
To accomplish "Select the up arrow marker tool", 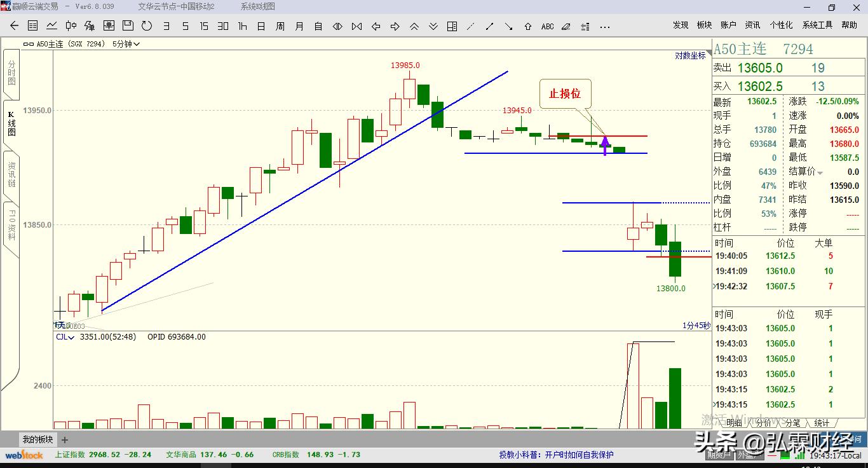I will pyautogui.click(x=528, y=26).
